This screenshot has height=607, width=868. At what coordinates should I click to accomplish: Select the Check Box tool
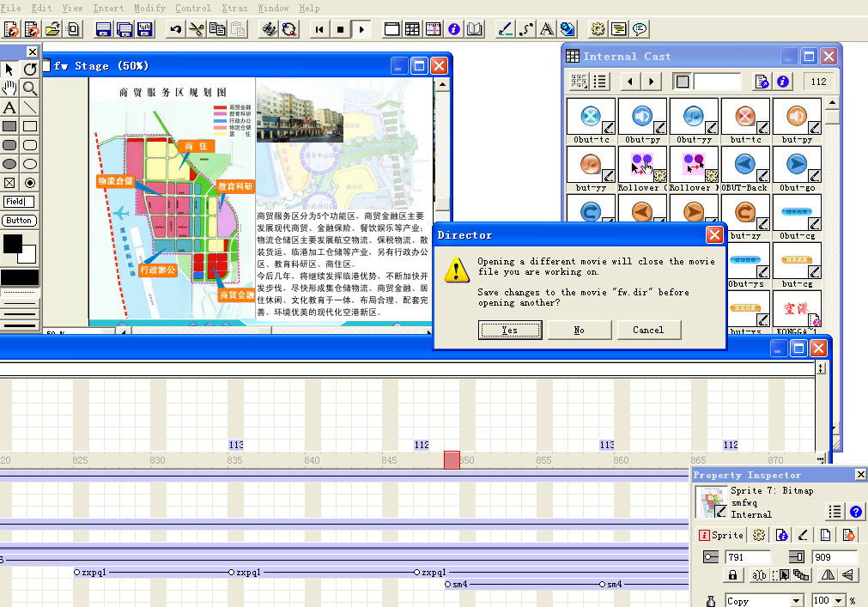click(9, 183)
